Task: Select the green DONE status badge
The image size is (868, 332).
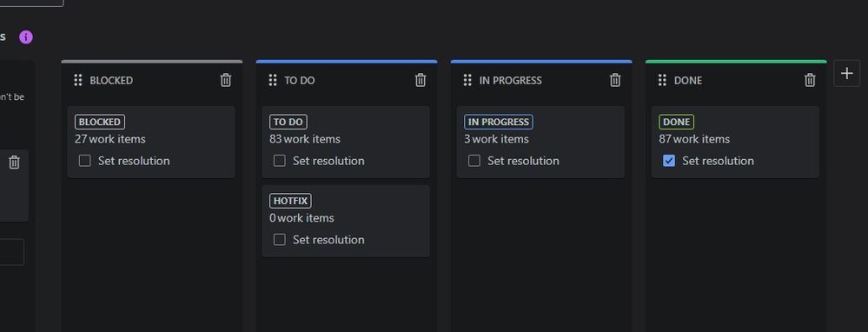Action: click(x=676, y=123)
